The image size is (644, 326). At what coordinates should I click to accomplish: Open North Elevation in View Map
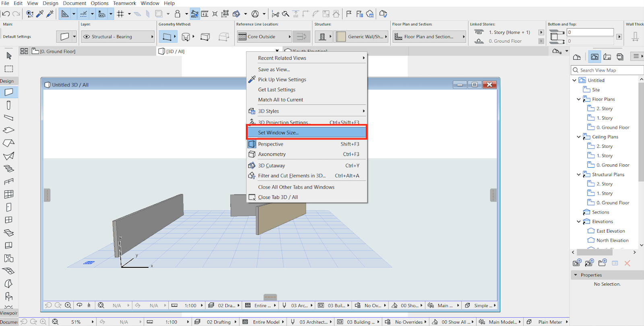pos(612,240)
